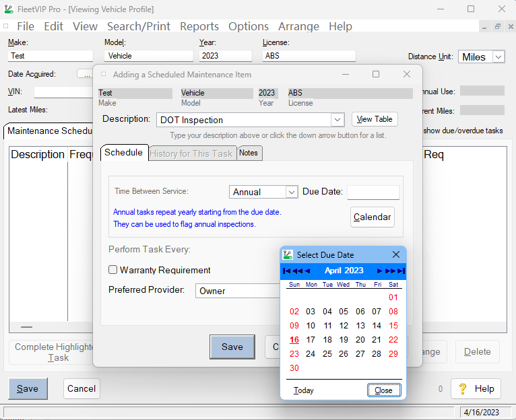Select April 05 in the calendar

tap(344, 312)
